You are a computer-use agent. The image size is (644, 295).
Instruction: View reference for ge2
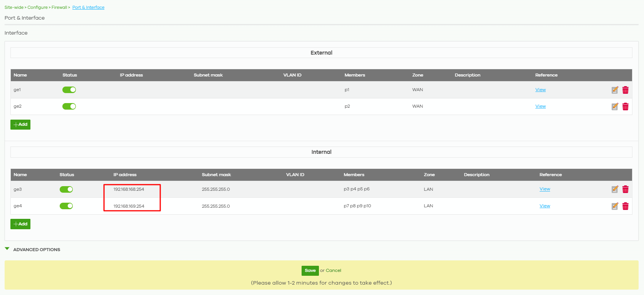[540, 106]
